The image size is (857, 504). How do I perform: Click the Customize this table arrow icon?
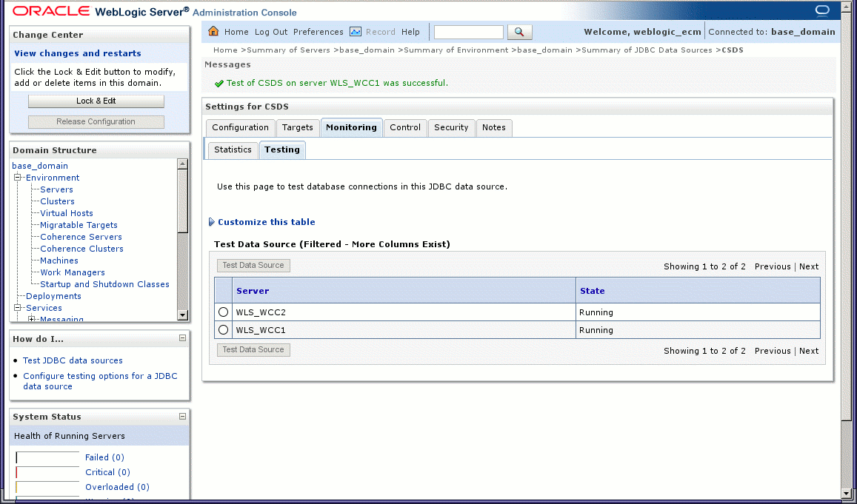tap(212, 222)
